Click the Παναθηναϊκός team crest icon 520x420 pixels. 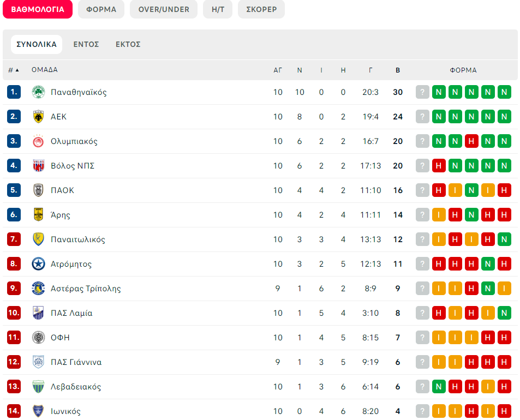click(x=39, y=92)
